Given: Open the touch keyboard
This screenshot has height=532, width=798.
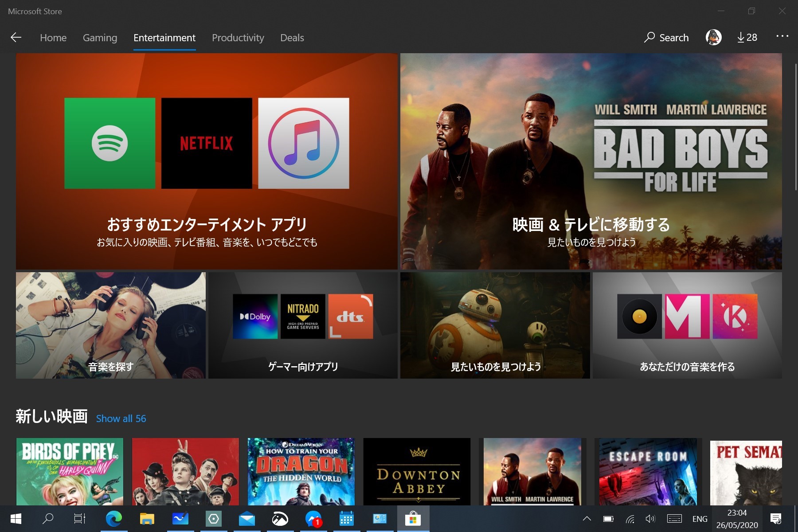Looking at the screenshot, I should click(674, 519).
